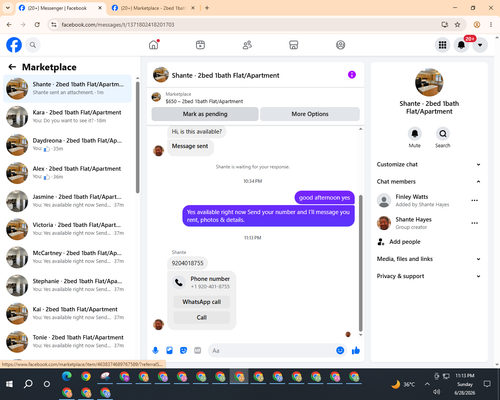Viewport: 500px width, 400px height.
Task: Open options dots for Shante Hayes
Action: [x=475, y=223]
